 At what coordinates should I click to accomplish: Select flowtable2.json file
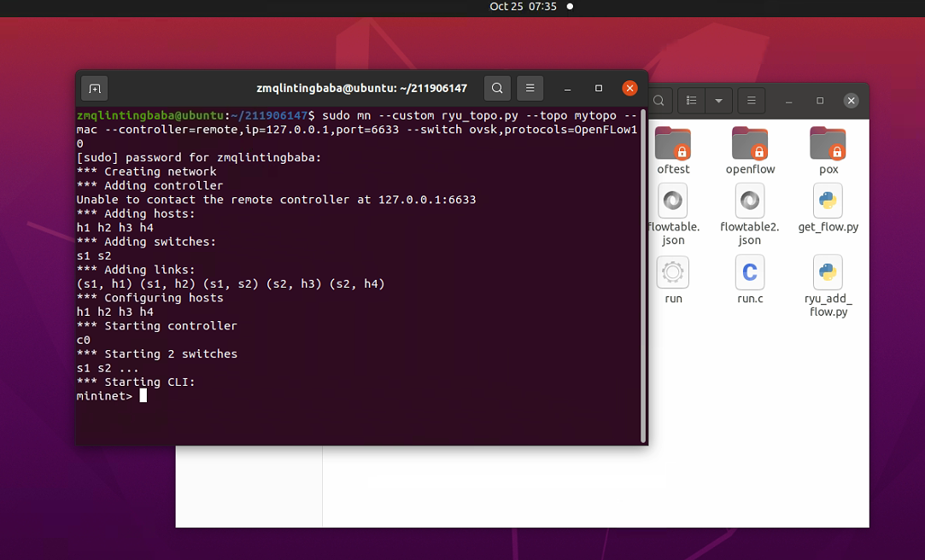pos(750,214)
